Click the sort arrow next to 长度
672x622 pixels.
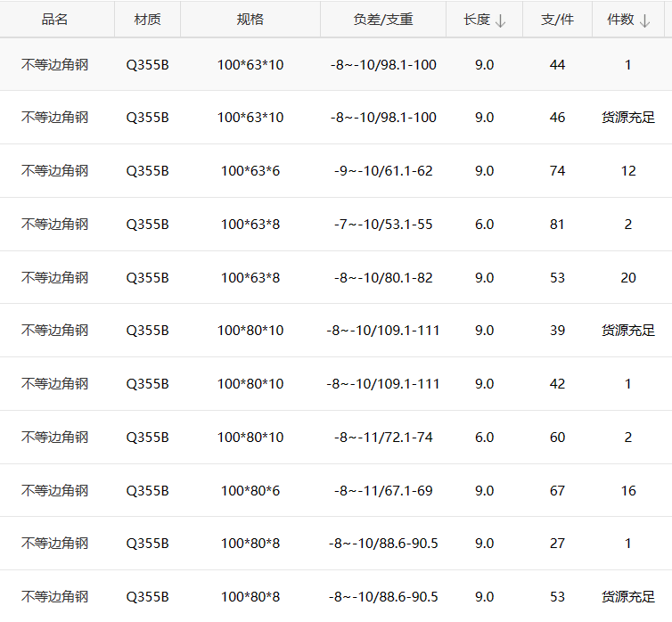pos(500,20)
